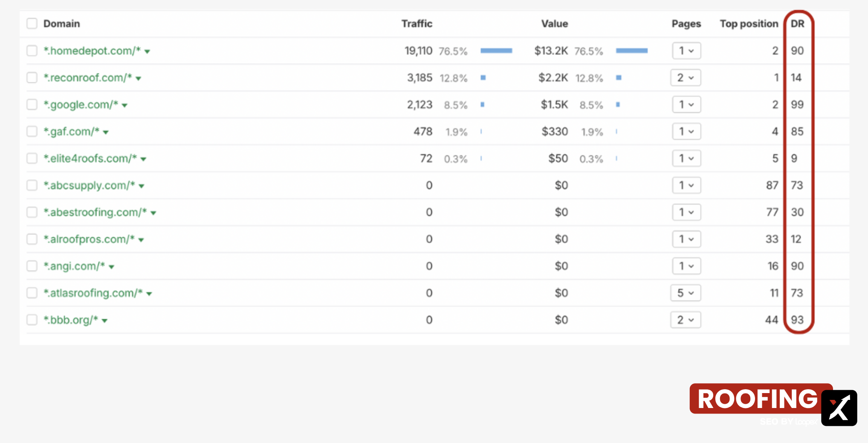The image size is (868, 443).
Task: Select the angi.com row checkbox
Action: click(32, 266)
